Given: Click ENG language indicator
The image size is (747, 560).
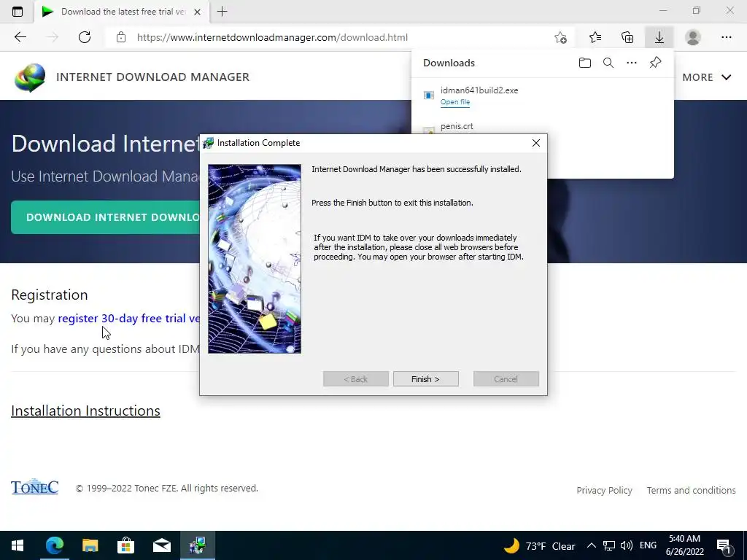Looking at the screenshot, I should point(648,545).
